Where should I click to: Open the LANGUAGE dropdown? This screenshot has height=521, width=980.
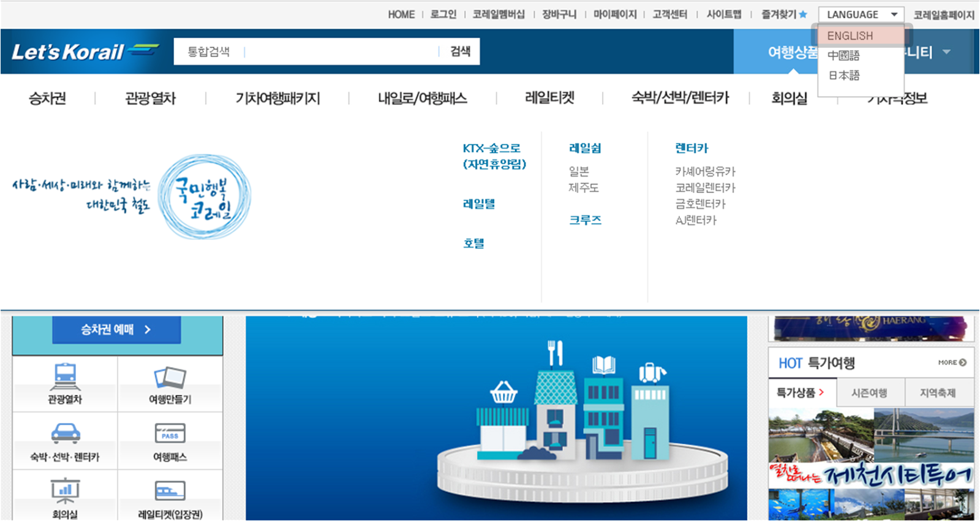(x=861, y=14)
